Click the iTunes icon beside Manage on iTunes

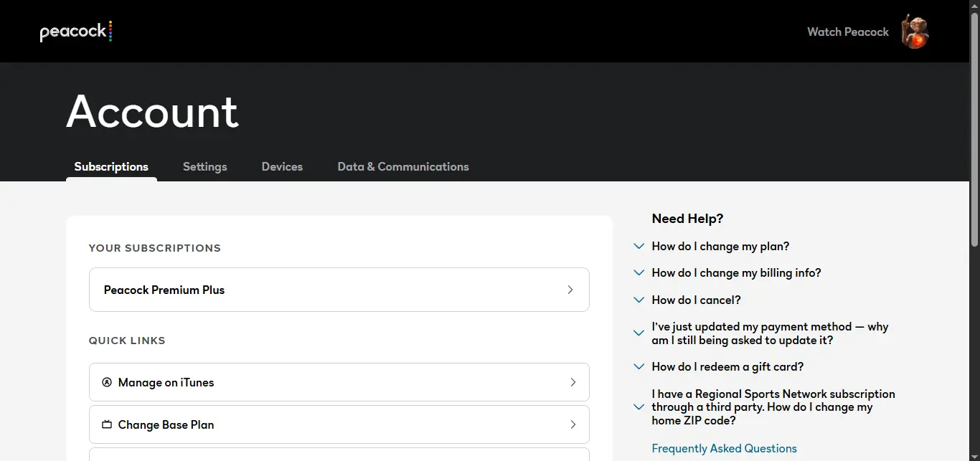tap(107, 382)
